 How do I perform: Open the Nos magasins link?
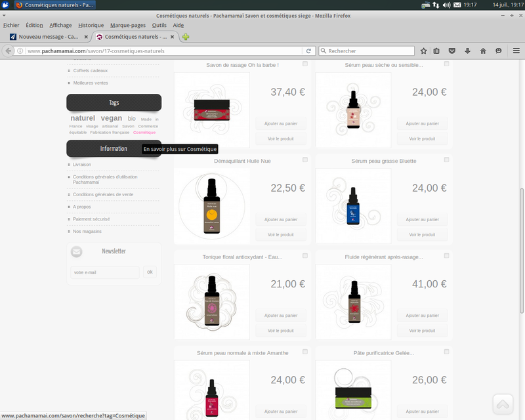coord(87,232)
